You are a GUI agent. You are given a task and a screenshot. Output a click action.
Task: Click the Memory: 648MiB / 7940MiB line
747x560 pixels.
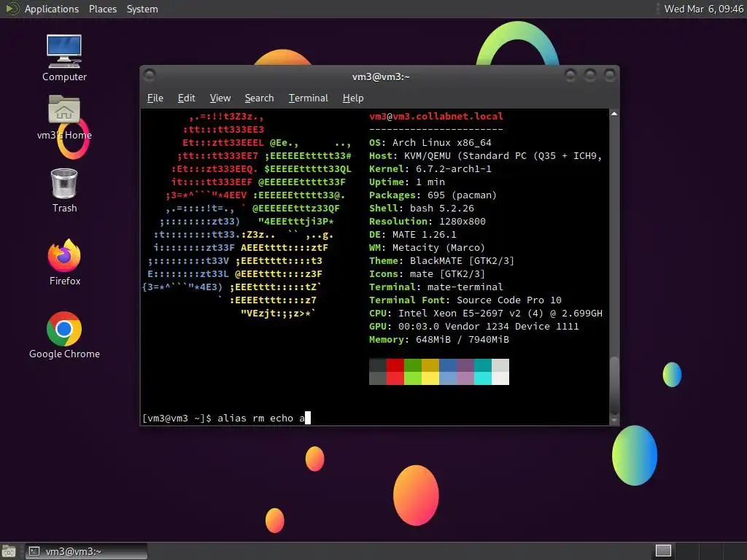438,340
